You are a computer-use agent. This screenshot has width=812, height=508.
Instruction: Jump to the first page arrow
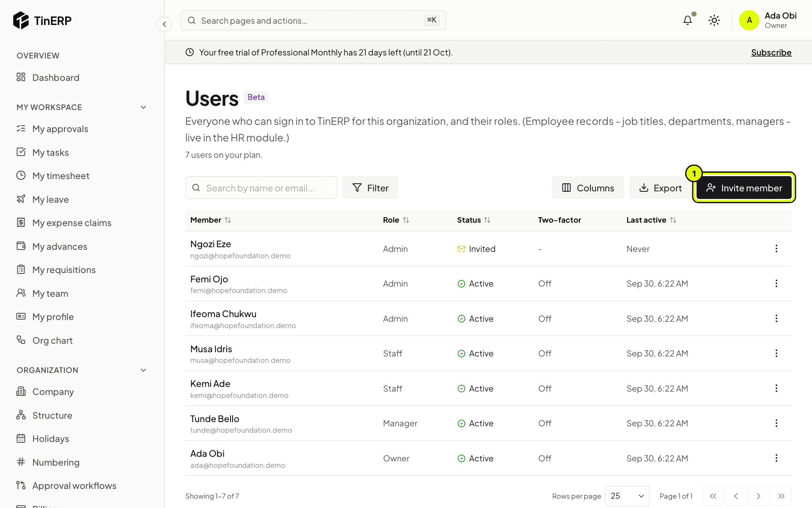pos(713,496)
